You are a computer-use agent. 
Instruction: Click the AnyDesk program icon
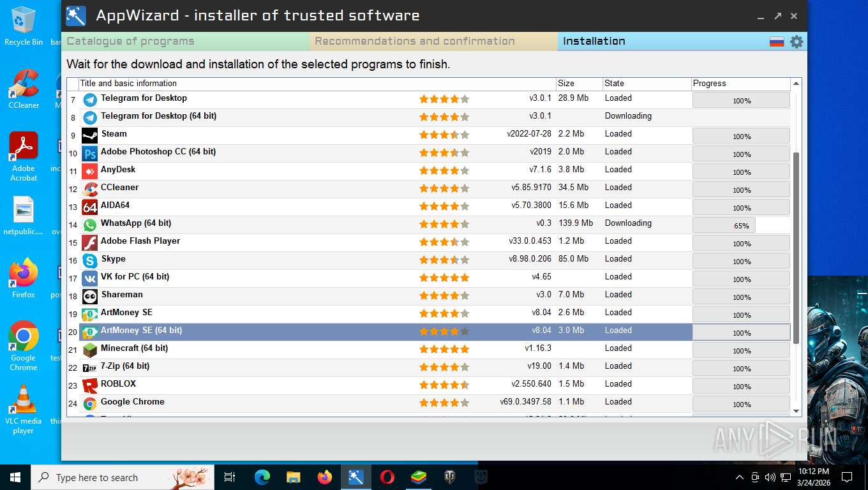point(90,171)
